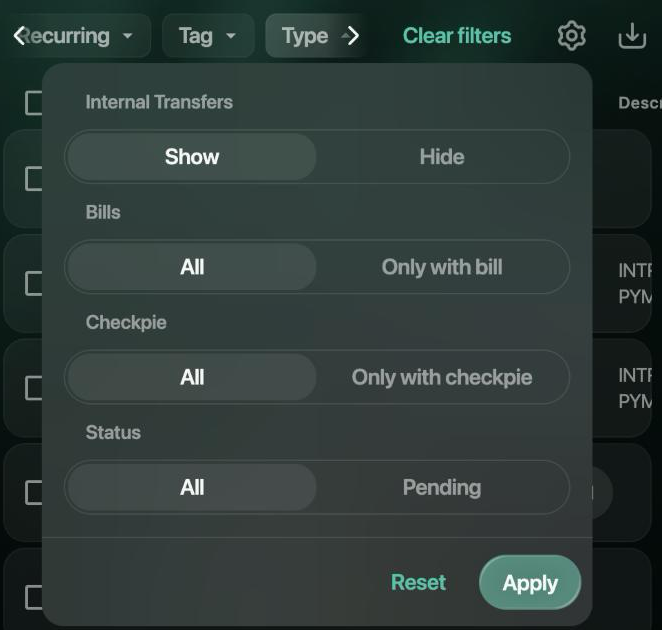This screenshot has width=662, height=630.
Task: Select Show for Internal Transfers
Action: pyautogui.click(x=192, y=157)
